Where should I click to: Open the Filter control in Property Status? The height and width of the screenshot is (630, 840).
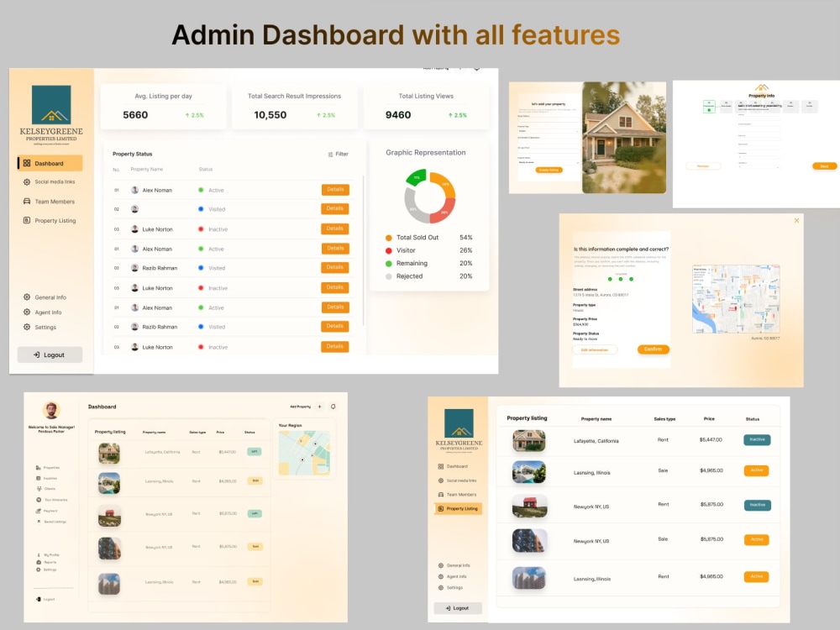click(x=338, y=155)
